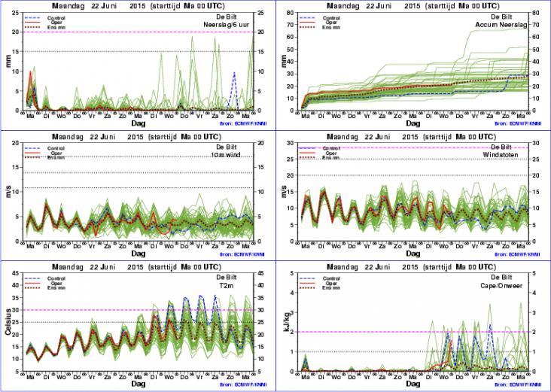Click Control legend entry in Neerslag/6 uur chart

click(56, 17)
